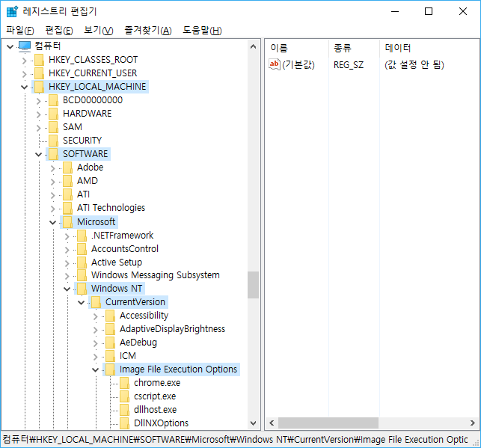Click the SOFTWARE folder icon
This screenshot has width=481, height=448.
tap(53, 154)
